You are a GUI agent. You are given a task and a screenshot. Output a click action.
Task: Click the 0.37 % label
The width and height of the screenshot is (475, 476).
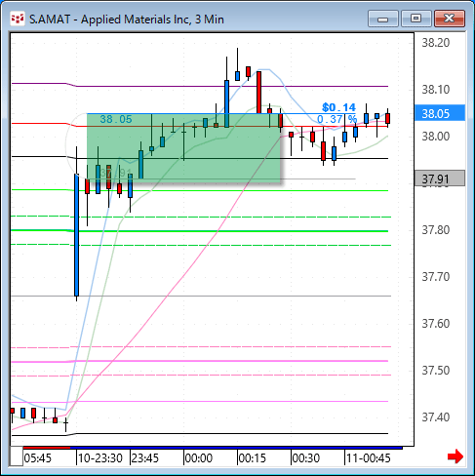(x=336, y=119)
